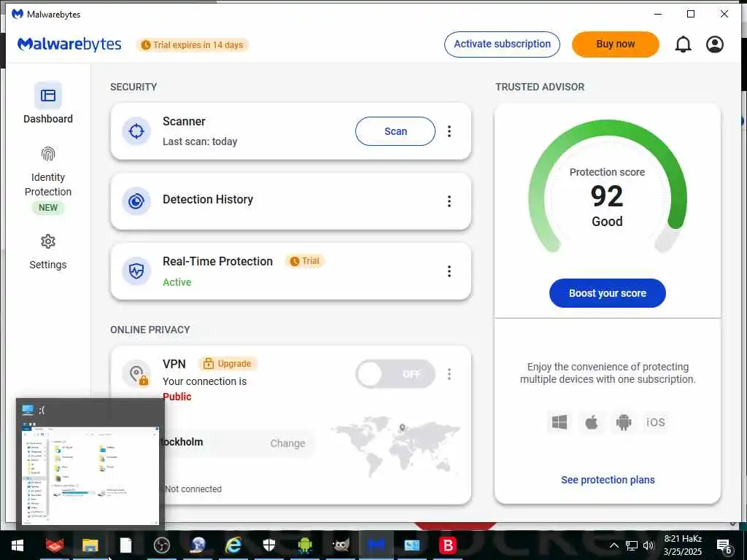Click Activate subscription button
Screen dimensions: 747x560
point(502,44)
